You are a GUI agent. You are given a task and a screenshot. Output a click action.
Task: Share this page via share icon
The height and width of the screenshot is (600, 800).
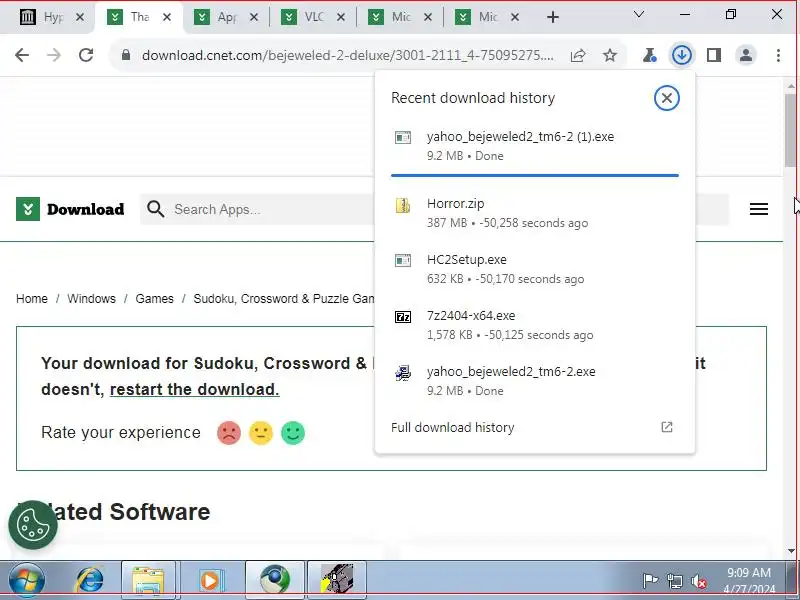578,55
